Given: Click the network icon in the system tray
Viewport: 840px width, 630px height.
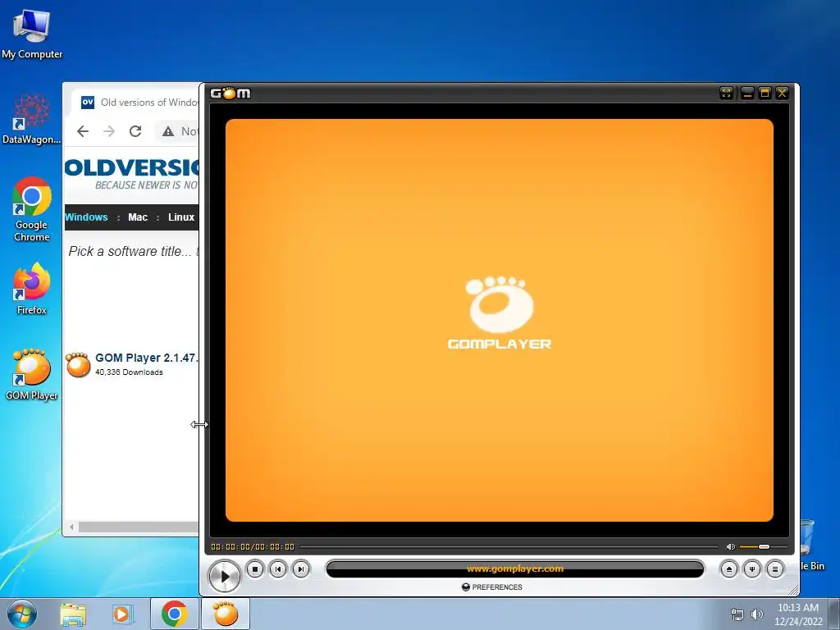Looking at the screenshot, I should [737, 614].
